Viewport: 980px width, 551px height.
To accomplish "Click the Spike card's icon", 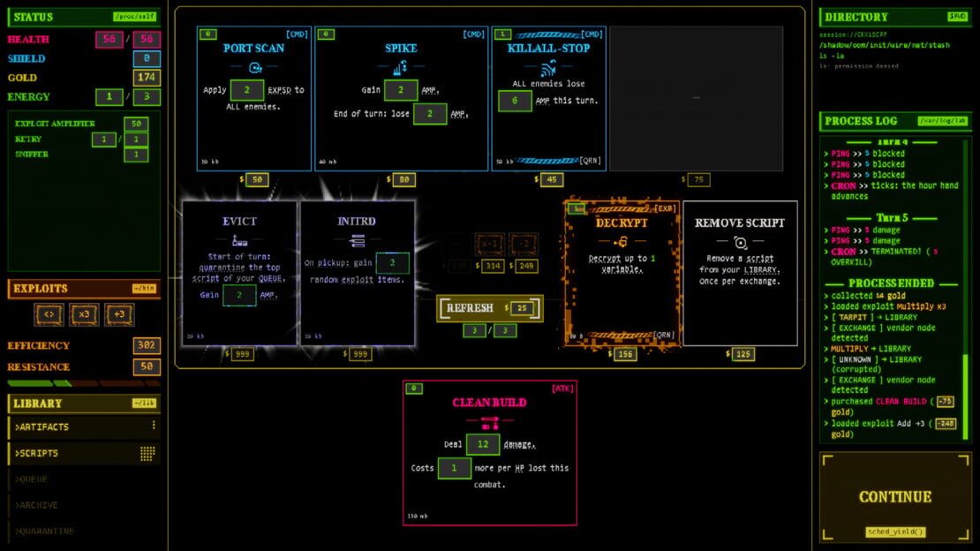I will coord(401,67).
